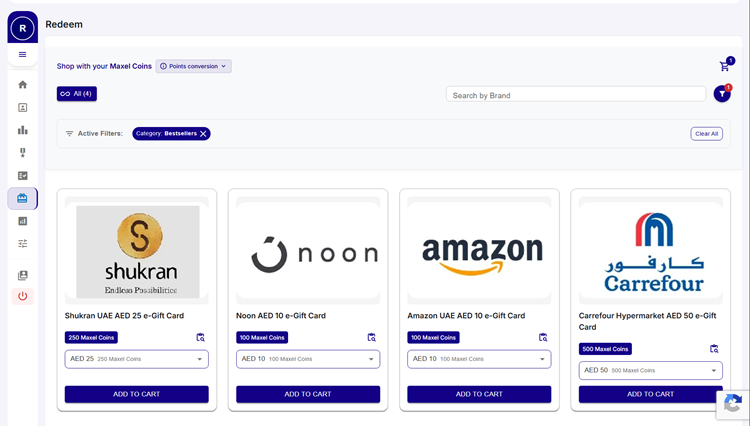This screenshot has height=426, width=750.
Task: Open the shopping cart icon
Action: pos(724,66)
